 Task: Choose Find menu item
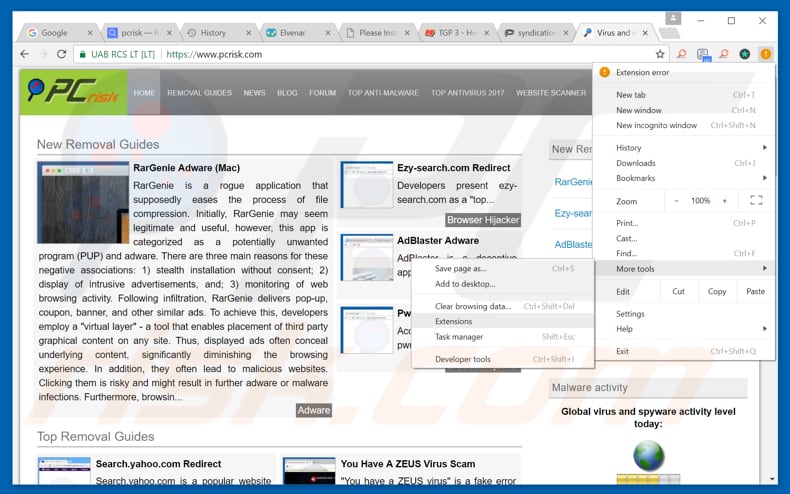point(684,253)
